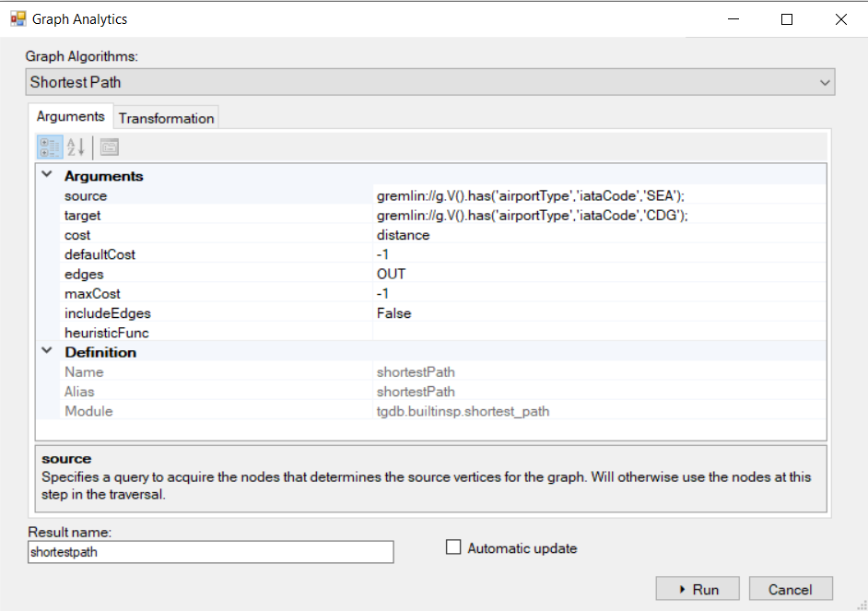Viewport: 868px width, 611px height.
Task: Collapse the Arguments category section
Action: tap(47, 175)
